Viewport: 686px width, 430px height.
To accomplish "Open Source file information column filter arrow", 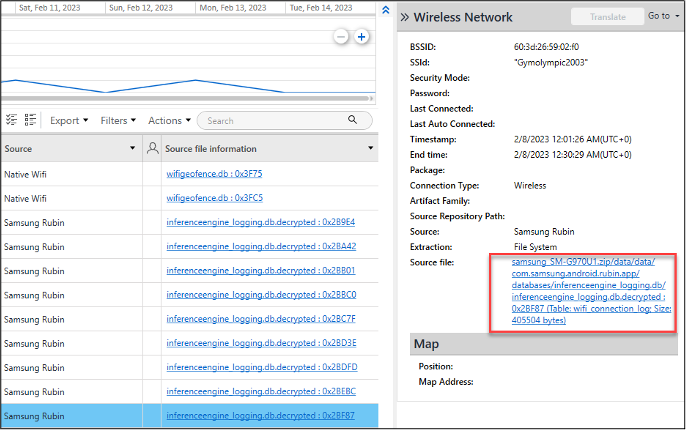I will pos(371,148).
